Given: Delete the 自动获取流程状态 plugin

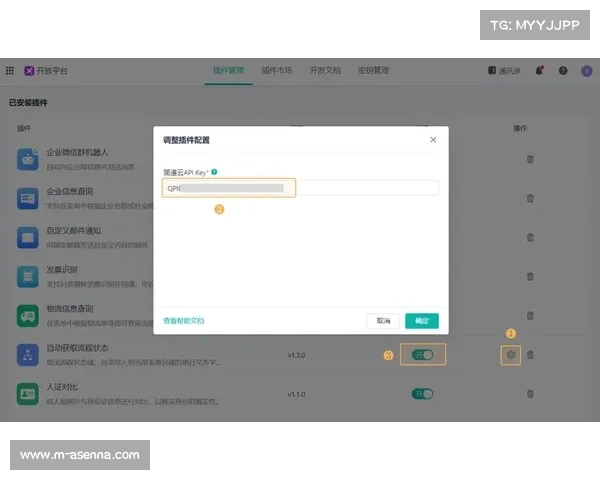Looking at the screenshot, I should point(530,355).
